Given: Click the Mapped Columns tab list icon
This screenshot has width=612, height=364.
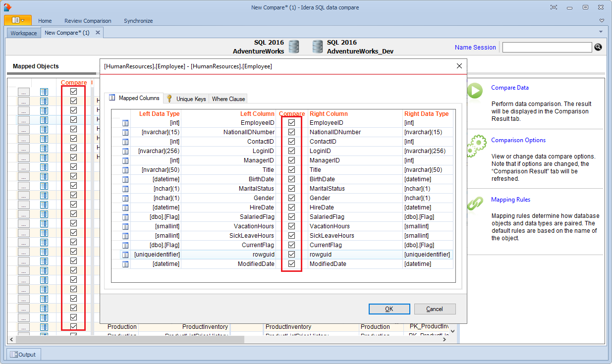Looking at the screenshot, I should click(x=112, y=98).
